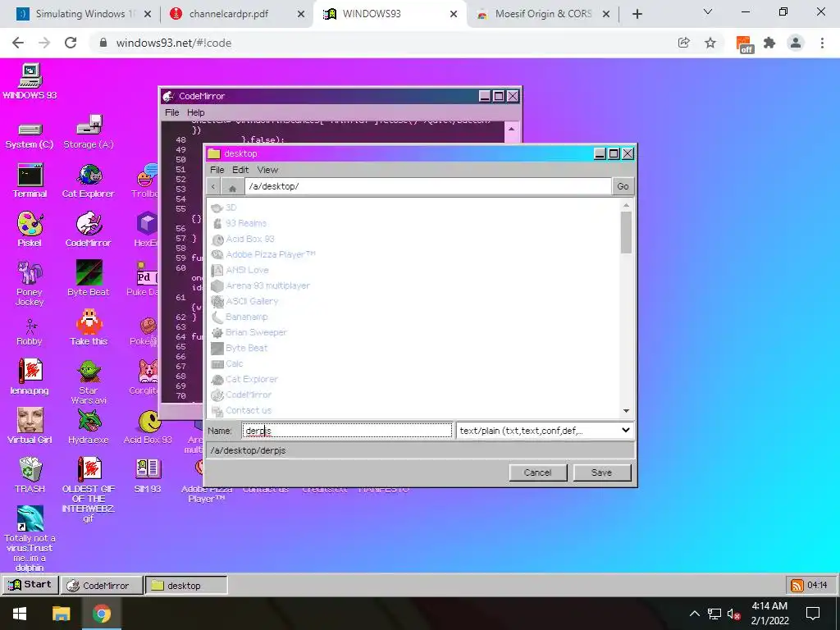
Task: Click the Save button in the dialog
Action: coord(601,472)
